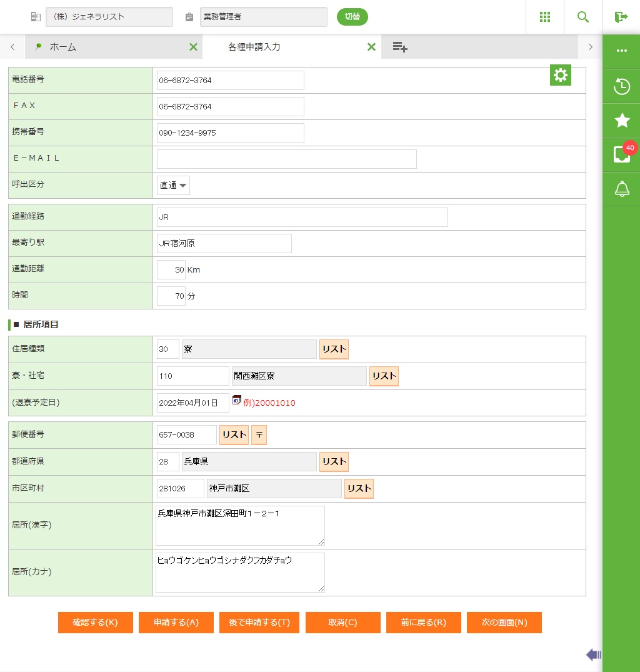
Task: Open calendar picker beside 退寮予定日 field
Action: tap(236, 400)
